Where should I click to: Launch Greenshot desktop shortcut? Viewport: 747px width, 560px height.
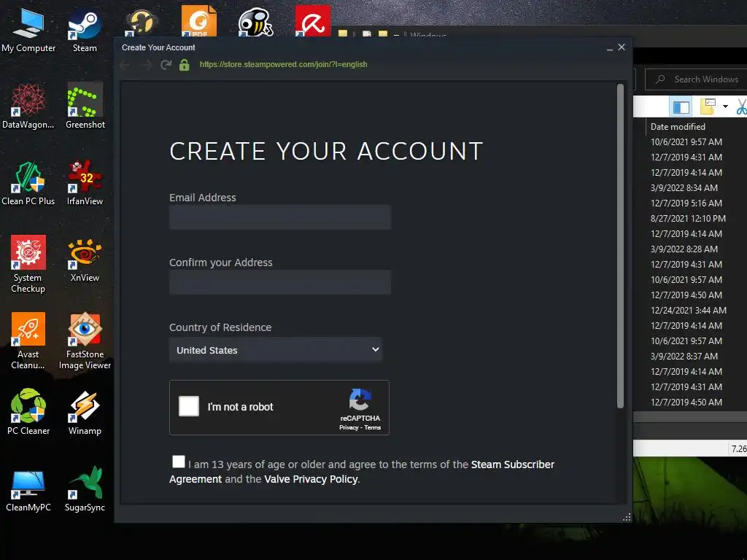tap(85, 106)
